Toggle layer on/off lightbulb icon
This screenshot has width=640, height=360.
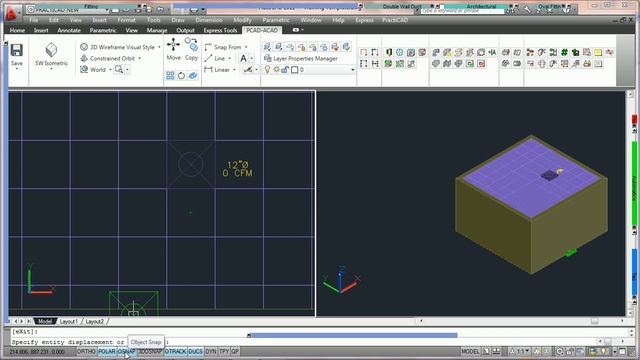pos(267,70)
